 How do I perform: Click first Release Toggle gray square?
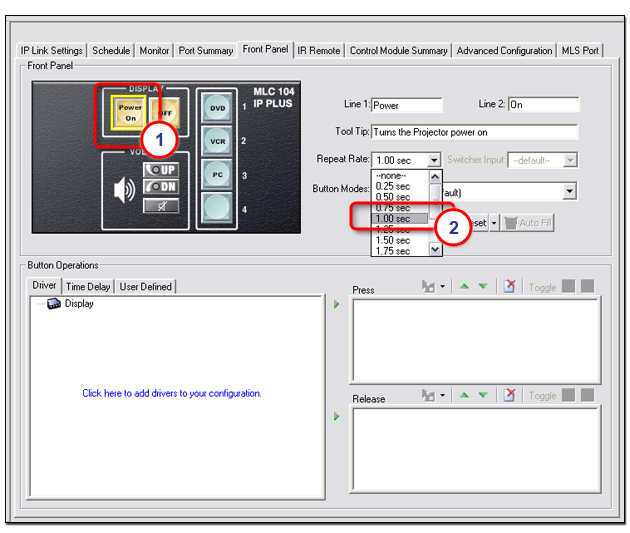pyautogui.click(x=569, y=395)
